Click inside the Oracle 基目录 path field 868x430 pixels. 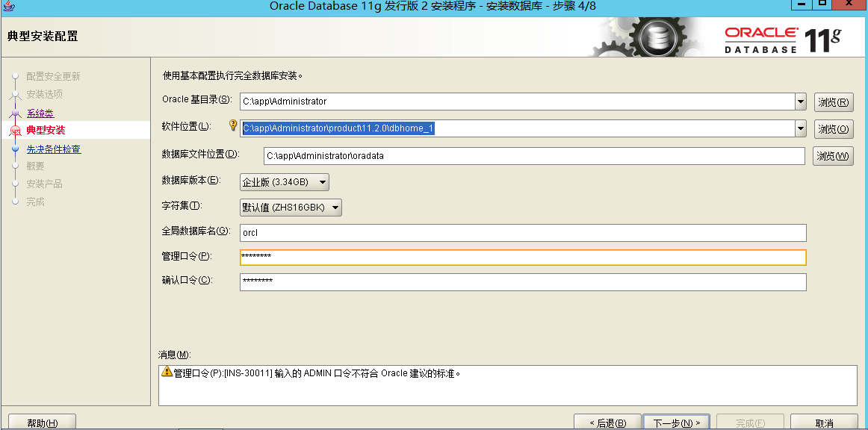517,102
